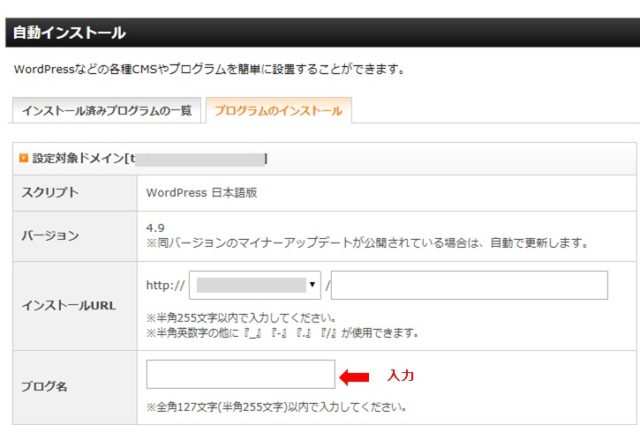Click the 全角127文字 note under blog name
Viewport: 640px width, 425px height.
276,408
